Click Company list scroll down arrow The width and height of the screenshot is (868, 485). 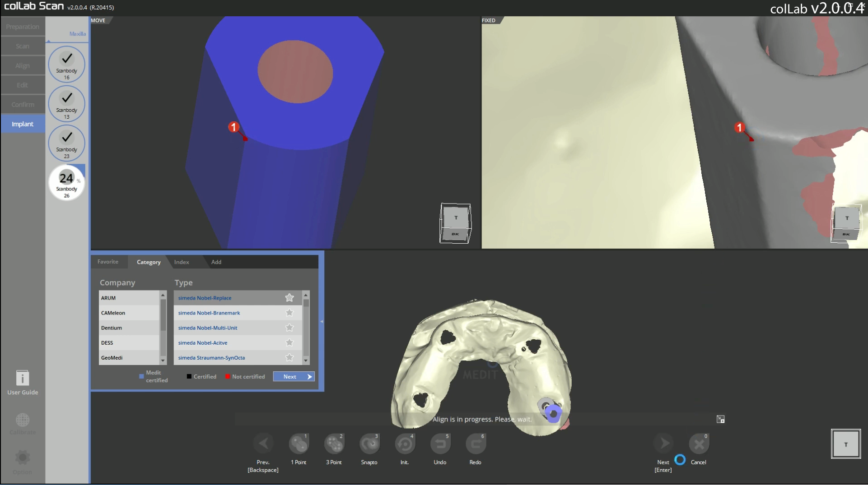[163, 360]
